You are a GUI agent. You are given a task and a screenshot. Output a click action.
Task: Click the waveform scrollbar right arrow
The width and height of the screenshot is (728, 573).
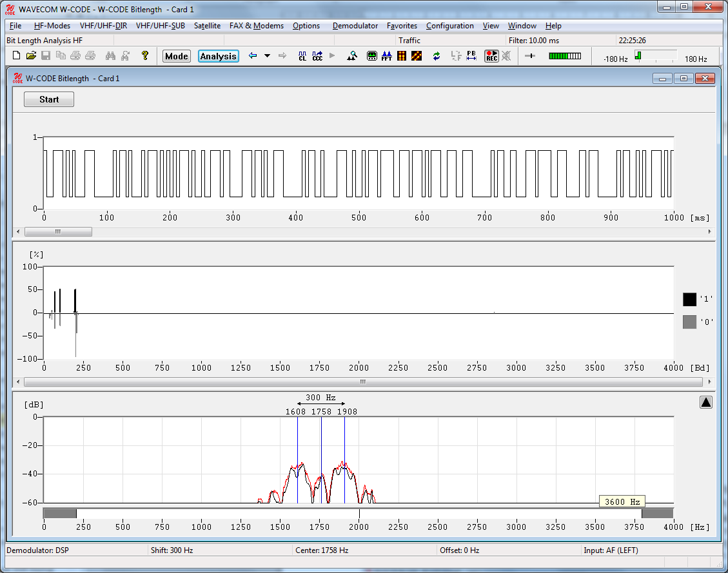pos(709,231)
